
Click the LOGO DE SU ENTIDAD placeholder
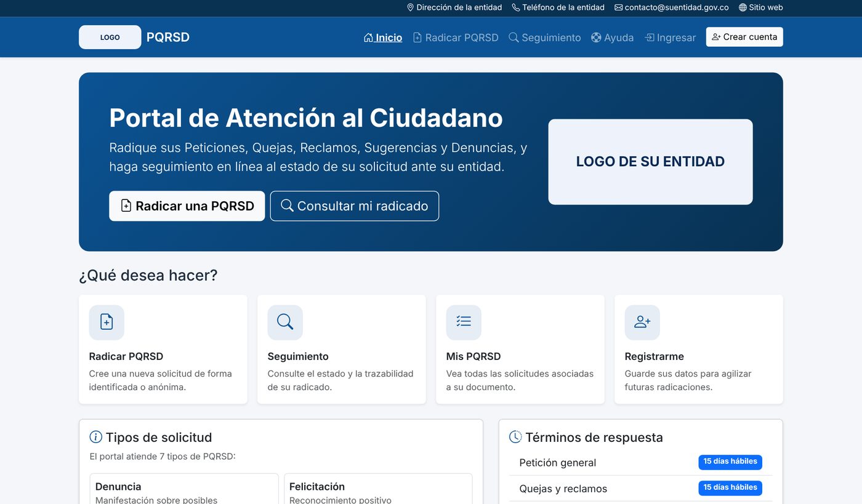[x=650, y=162]
